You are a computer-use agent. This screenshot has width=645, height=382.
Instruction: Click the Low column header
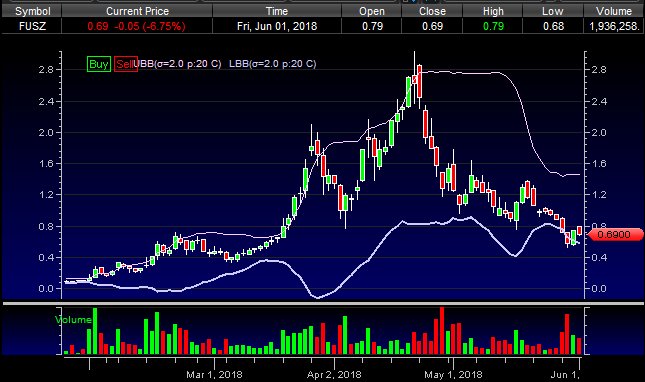[553, 11]
